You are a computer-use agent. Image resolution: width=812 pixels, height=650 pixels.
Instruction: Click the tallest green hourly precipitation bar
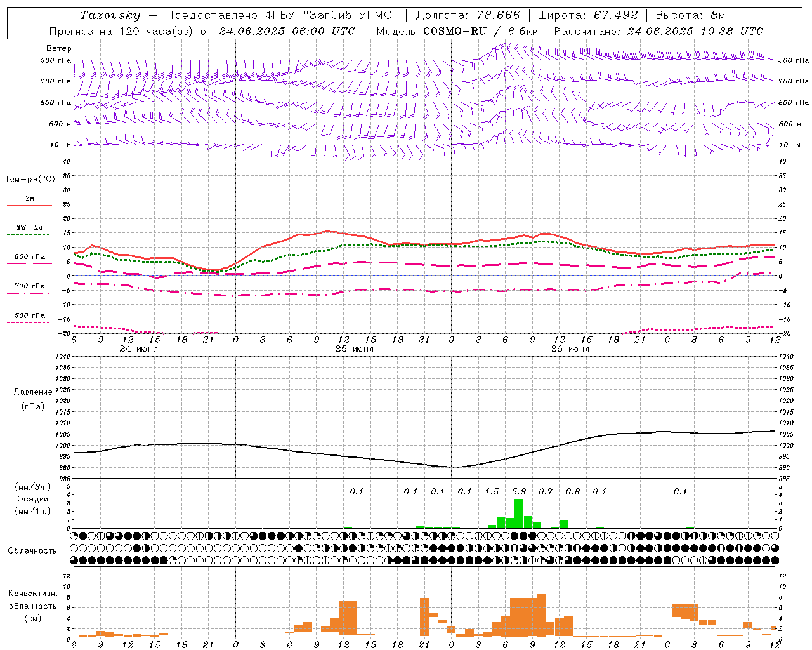point(519,514)
